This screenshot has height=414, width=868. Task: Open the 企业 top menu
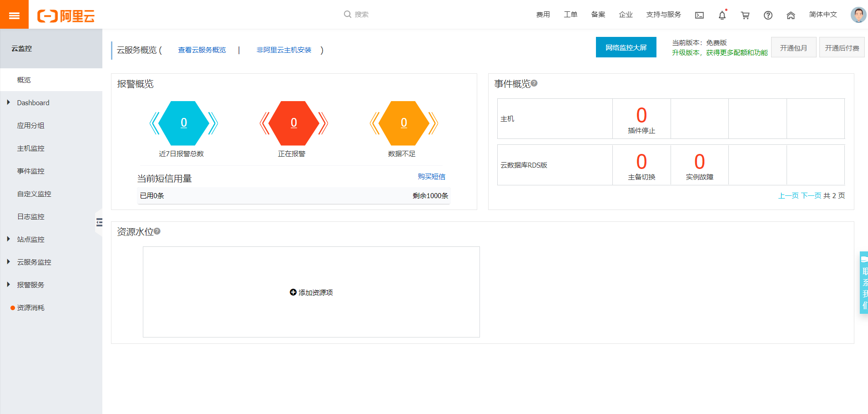click(626, 15)
